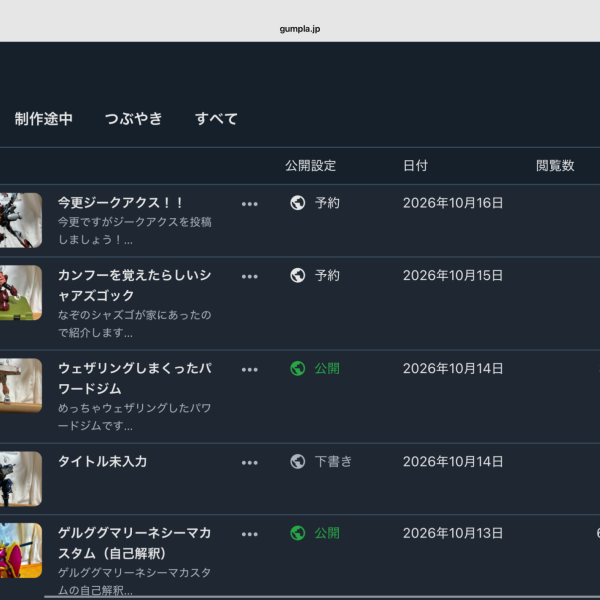Screen dimensions: 600x600
Task: Click green globe icon on ゲルググマリーネシーマカスタム row
Action: click(x=298, y=533)
